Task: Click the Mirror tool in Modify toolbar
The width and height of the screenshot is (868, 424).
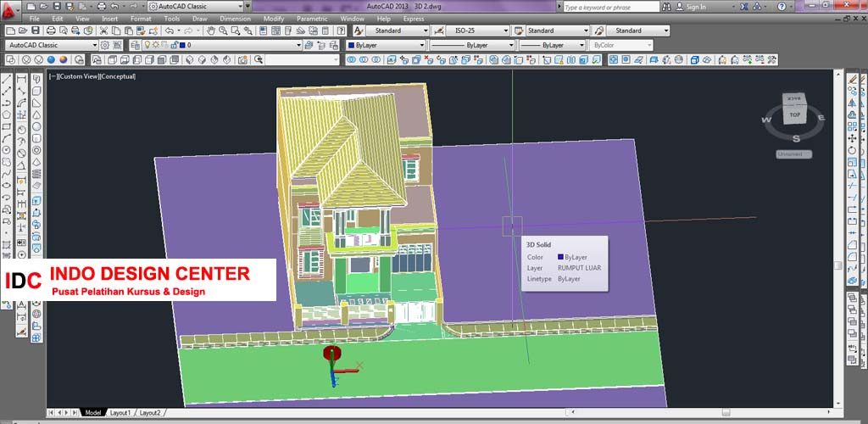Action: coord(853,103)
